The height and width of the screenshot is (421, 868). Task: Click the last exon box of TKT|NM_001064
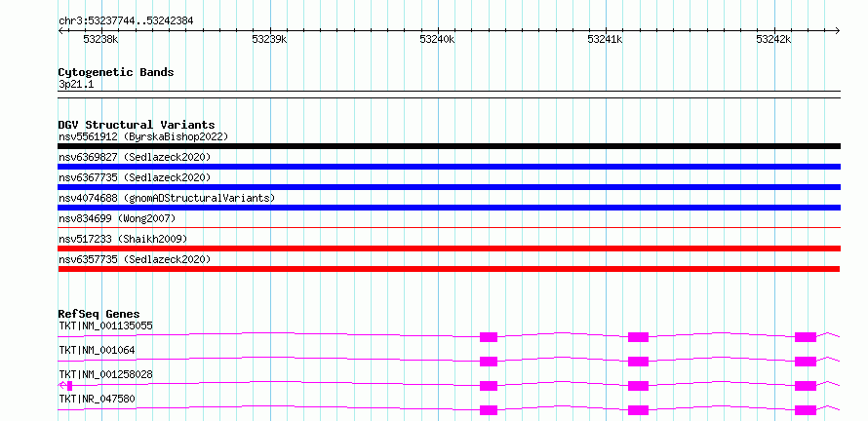(806, 362)
